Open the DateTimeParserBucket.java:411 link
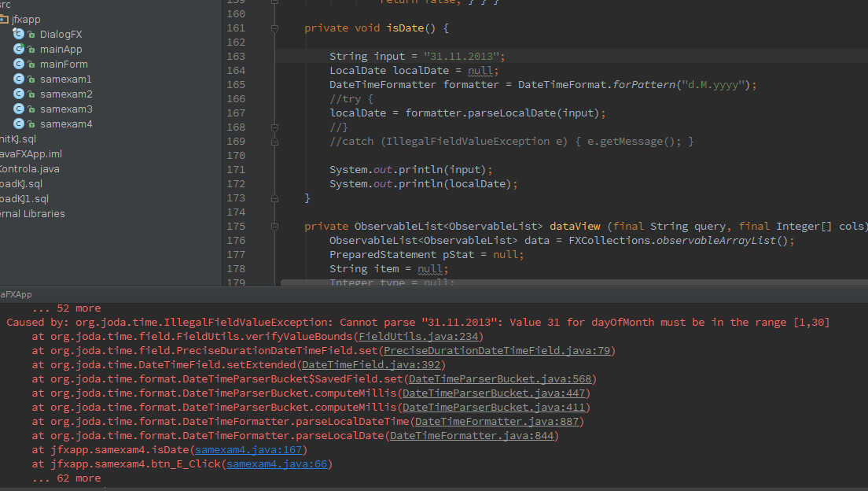 [494, 408]
